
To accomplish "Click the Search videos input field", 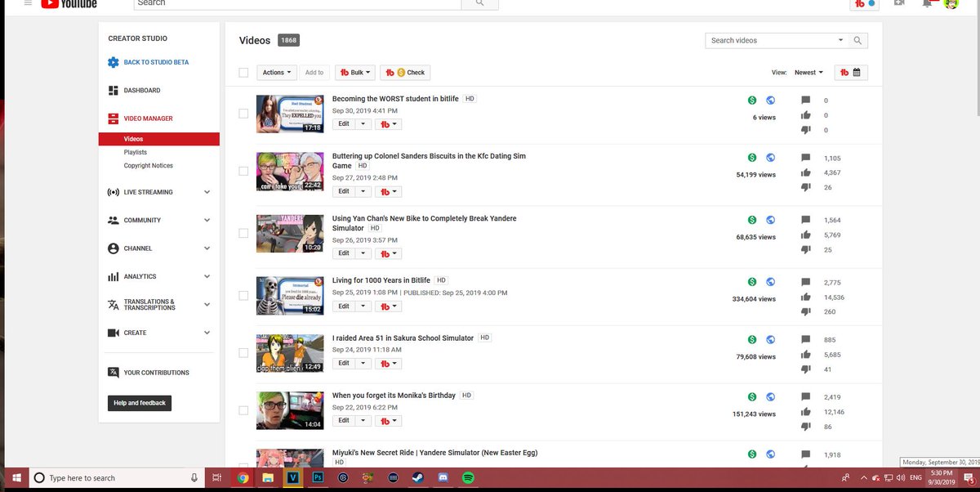I will pyautogui.click(x=770, y=40).
